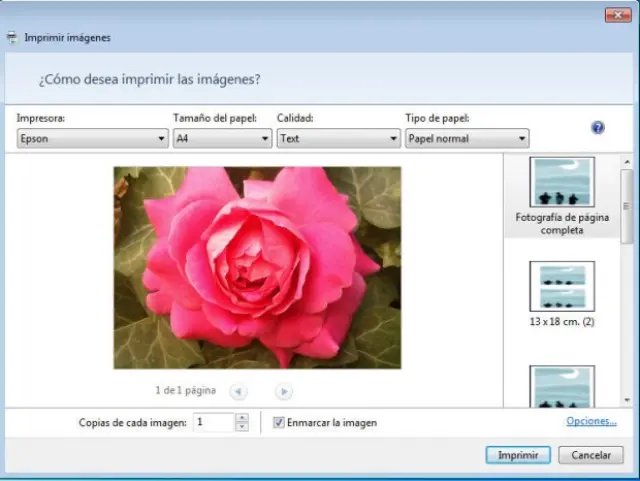Viewport: 640px width, 481px height.
Task: Go to next page arrow
Action: pyautogui.click(x=284, y=391)
